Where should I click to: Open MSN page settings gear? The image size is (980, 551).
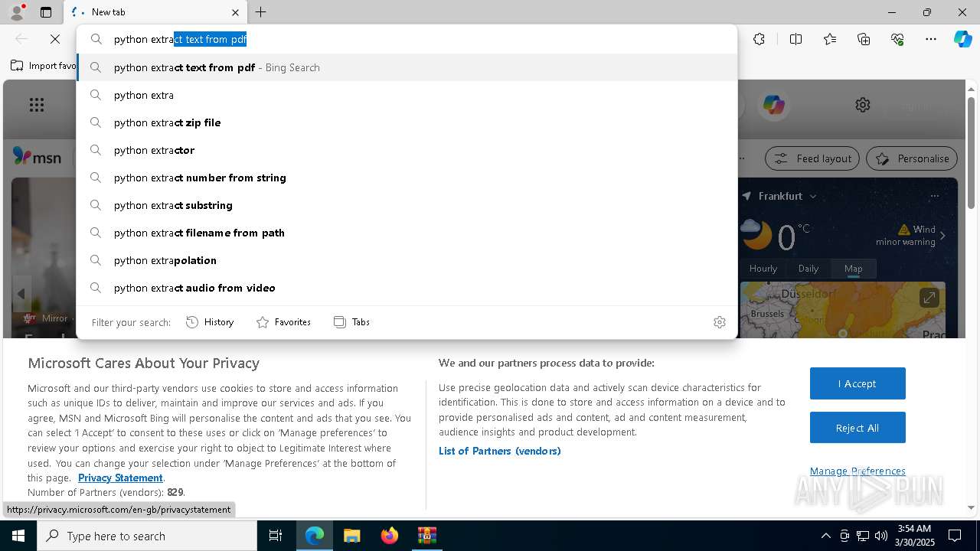pyautogui.click(x=863, y=105)
